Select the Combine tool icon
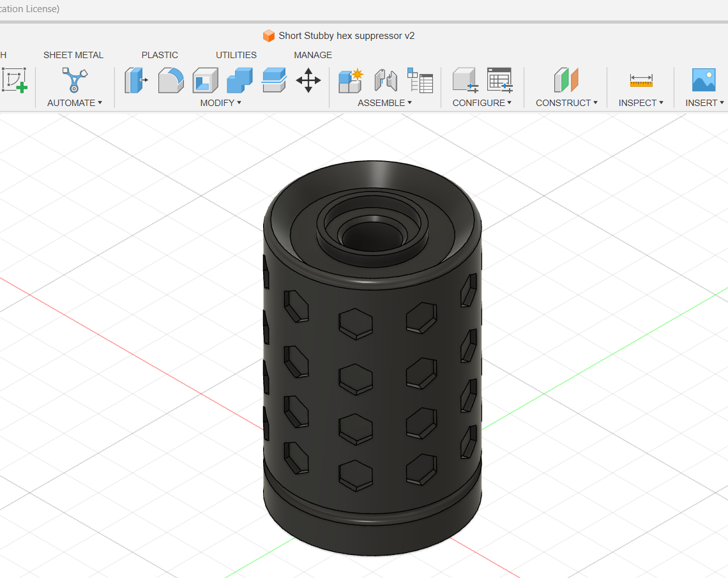This screenshot has height=578, width=728. click(x=239, y=80)
